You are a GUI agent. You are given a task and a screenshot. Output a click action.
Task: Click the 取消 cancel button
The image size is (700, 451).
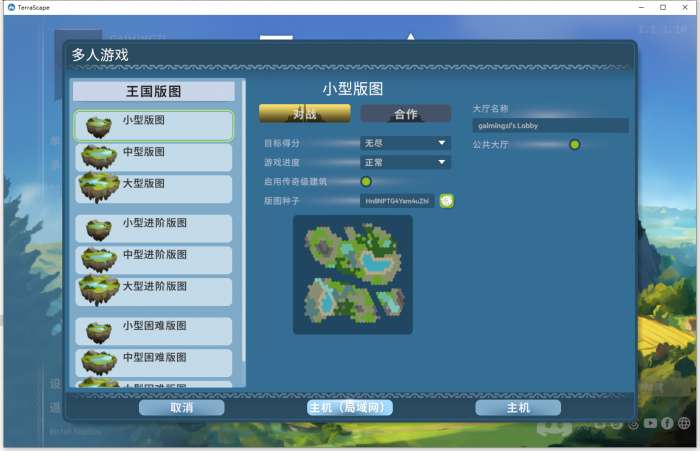click(x=181, y=408)
